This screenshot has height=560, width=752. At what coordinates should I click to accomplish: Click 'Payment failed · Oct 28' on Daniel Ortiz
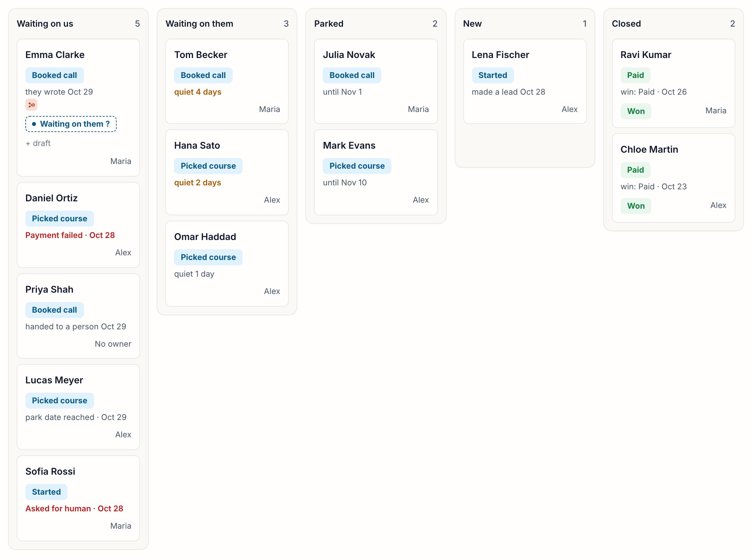70,235
